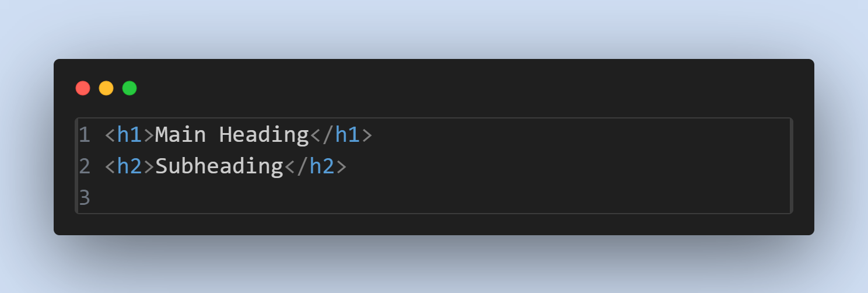Click the yellow minimize dot
This screenshot has width=868, height=293.
[106, 88]
